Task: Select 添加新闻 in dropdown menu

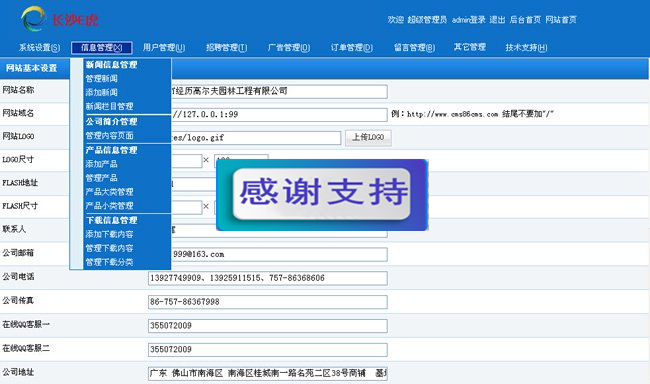Action: [x=101, y=92]
